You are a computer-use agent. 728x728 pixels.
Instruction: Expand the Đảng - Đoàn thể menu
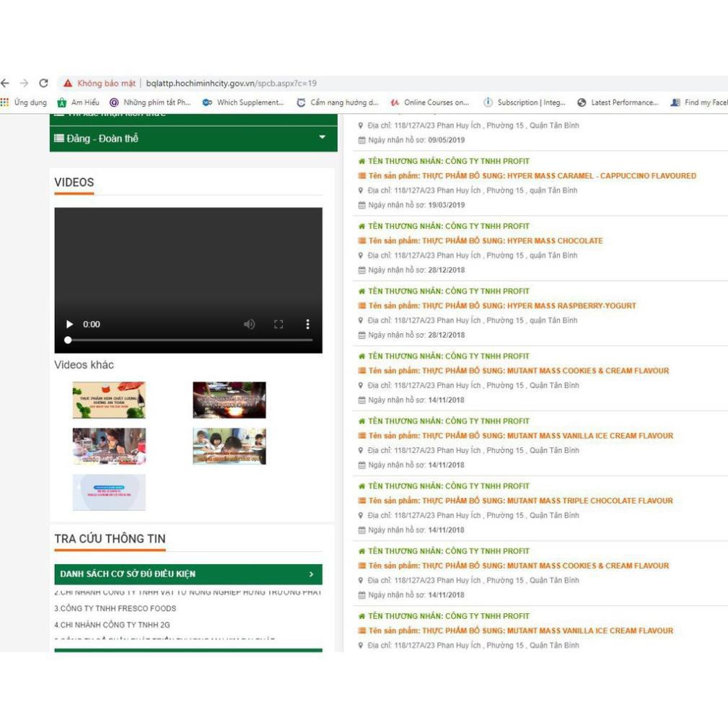tap(322, 138)
